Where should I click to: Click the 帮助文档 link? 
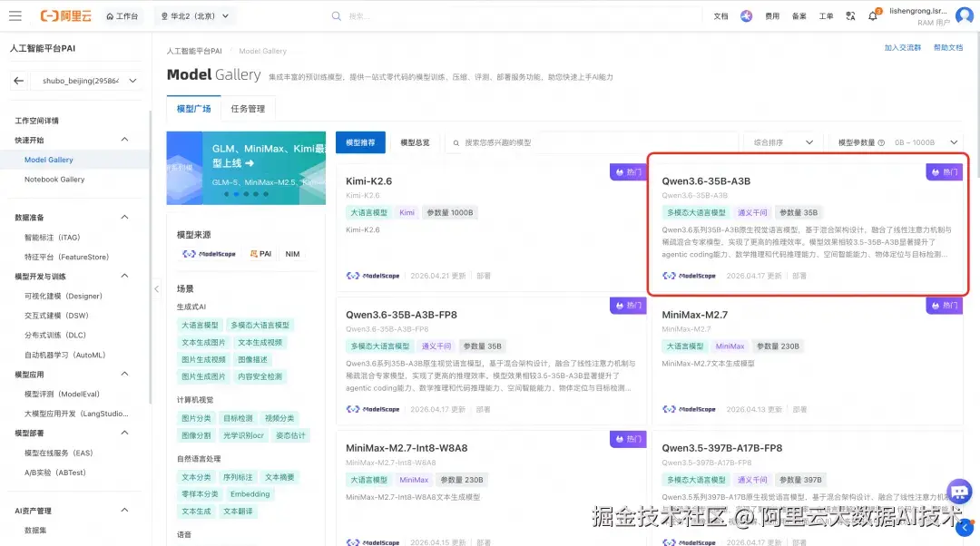[948, 47]
